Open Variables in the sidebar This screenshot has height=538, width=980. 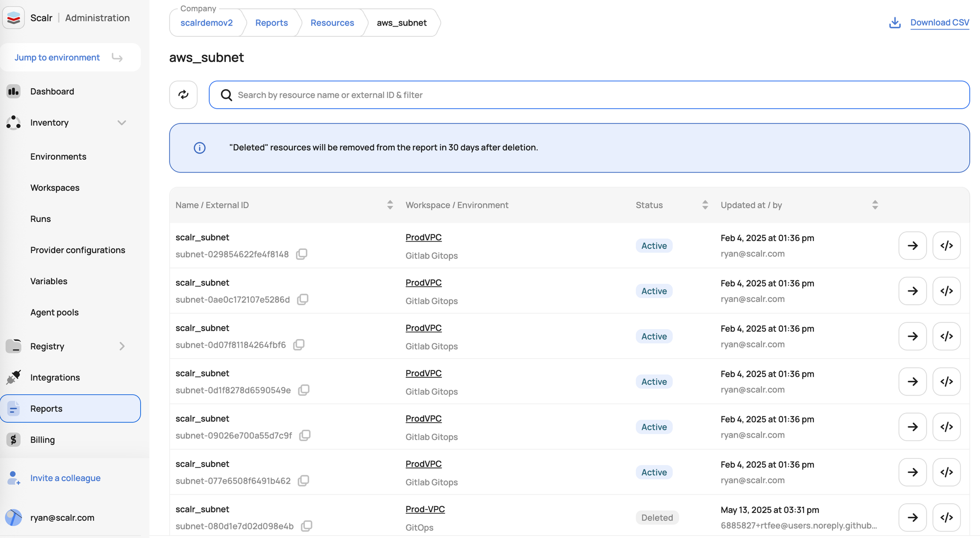click(49, 281)
